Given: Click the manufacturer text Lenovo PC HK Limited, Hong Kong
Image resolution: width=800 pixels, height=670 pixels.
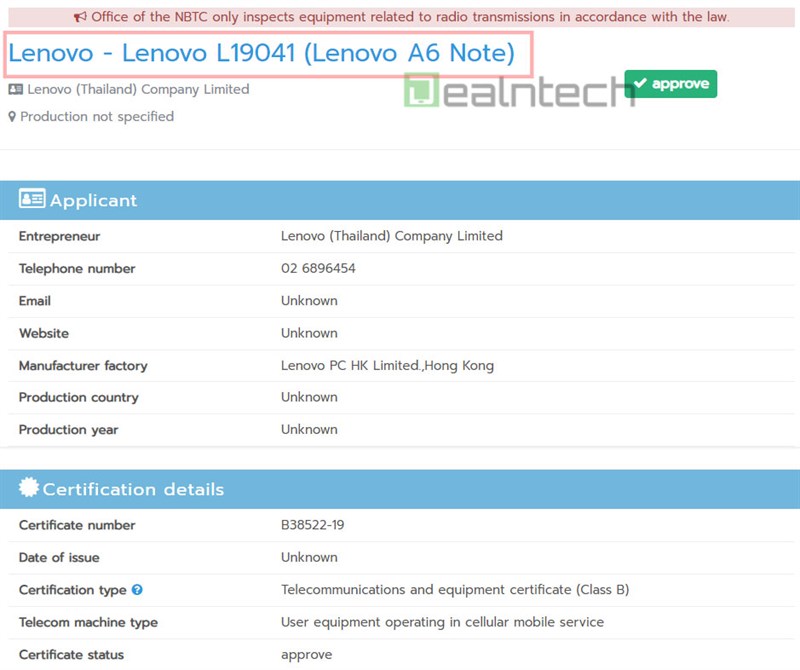Looking at the screenshot, I should [x=390, y=365].
